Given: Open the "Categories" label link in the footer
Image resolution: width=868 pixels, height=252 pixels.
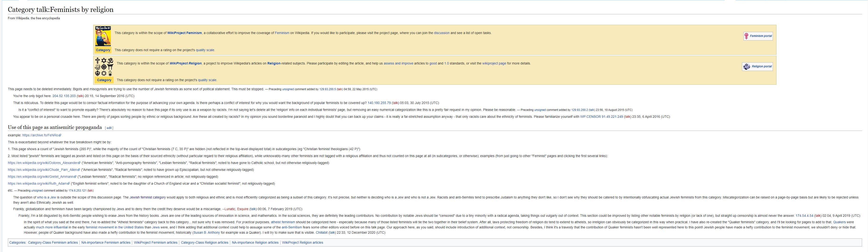Looking at the screenshot, I should 17,243.
